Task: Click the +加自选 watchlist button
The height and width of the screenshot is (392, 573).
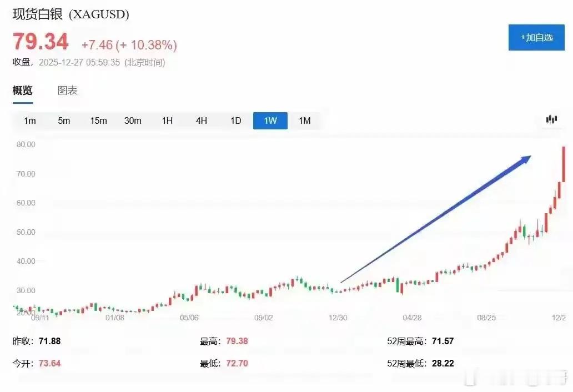Action: [536, 37]
